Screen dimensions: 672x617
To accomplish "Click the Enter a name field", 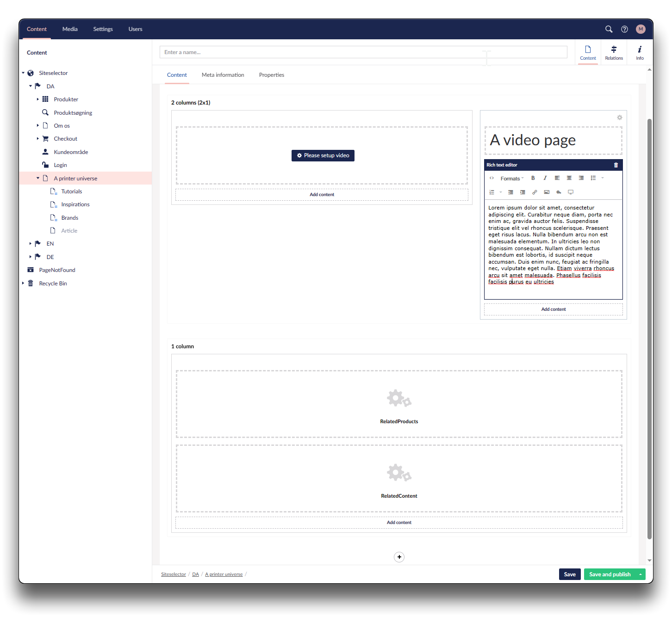I will pos(363,52).
